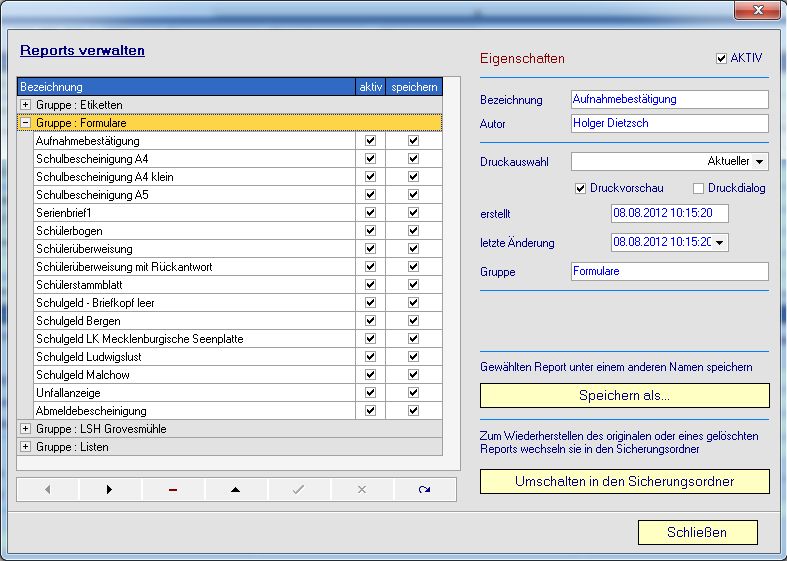Toggle speichern for Schulgeld Ludwigslust

click(x=414, y=357)
